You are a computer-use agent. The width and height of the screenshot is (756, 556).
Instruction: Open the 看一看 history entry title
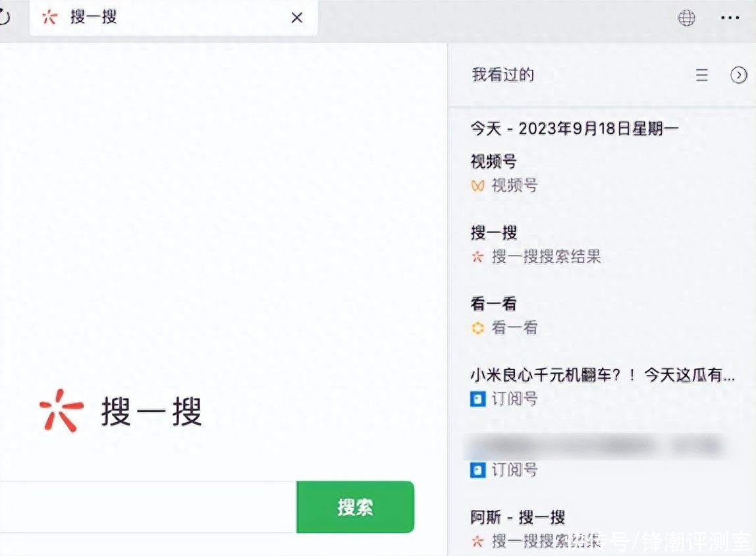(x=494, y=304)
